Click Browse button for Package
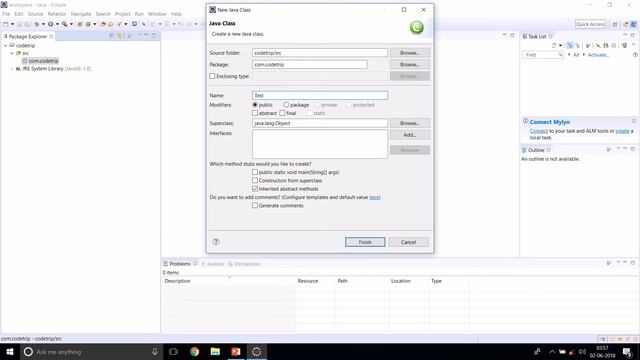640x360 pixels. (410, 64)
